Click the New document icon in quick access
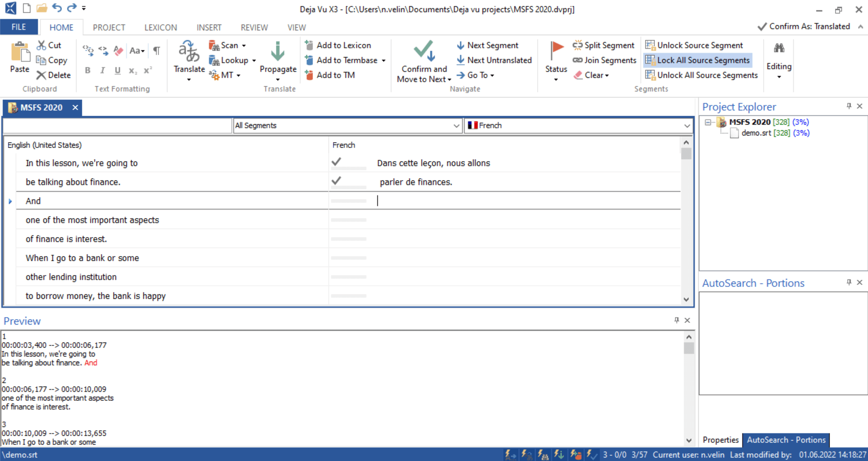Image resolution: width=868 pixels, height=461 pixels. (x=27, y=8)
